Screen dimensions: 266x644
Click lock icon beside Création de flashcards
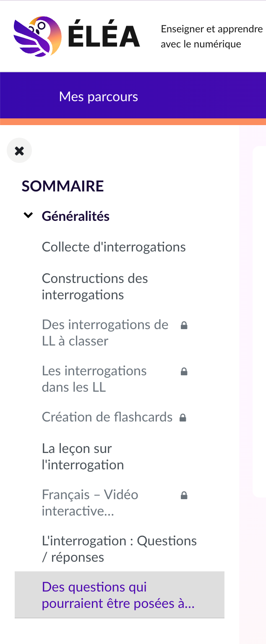[x=183, y=418]
